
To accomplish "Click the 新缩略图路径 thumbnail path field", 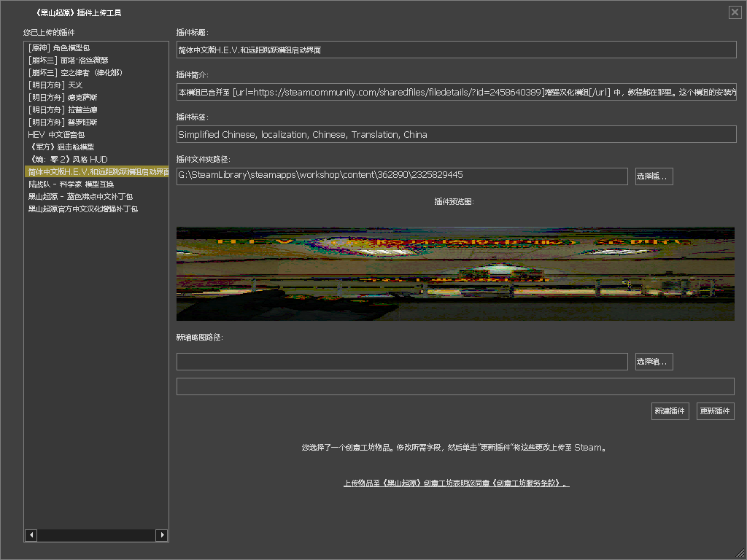I will [x=402, y=362].
